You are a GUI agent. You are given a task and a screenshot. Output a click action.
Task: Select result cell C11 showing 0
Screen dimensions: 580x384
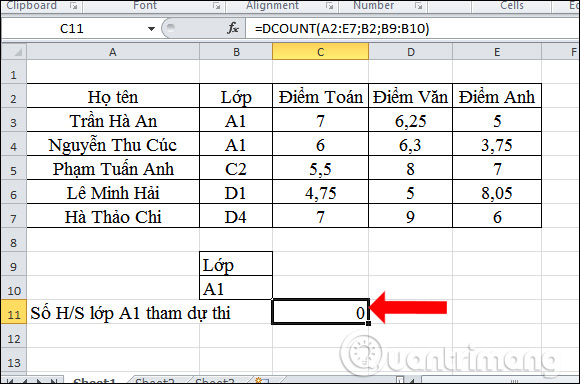320,312
